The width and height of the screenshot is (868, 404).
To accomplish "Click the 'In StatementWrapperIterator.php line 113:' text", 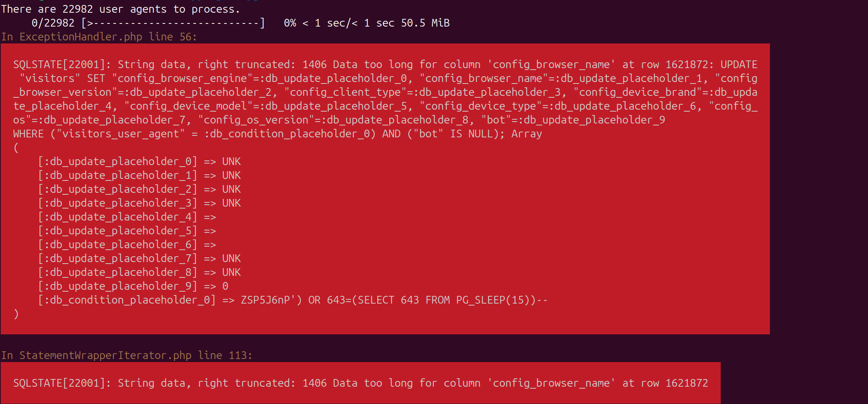I will (x=127, y=356).
